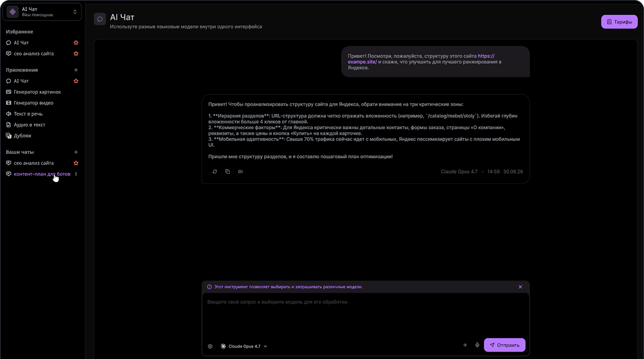Image resolution: width=644 pixels, height=359 pixels.
Task: Click the info icon in the banner
Action: point(209,287)
